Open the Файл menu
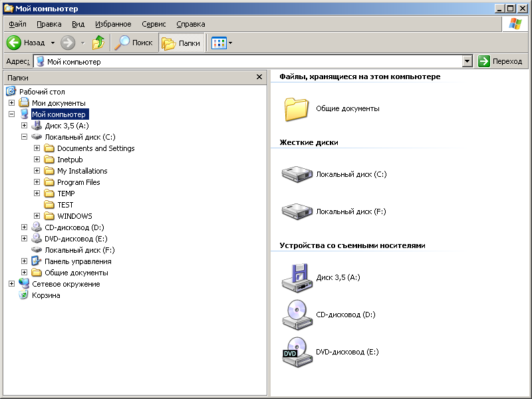532x399 pixels. [17, 24]
